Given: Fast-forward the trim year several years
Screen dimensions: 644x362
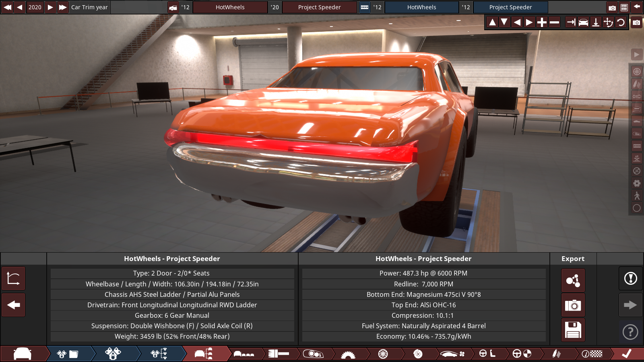Looking at the screenshot, I should 62,7.
